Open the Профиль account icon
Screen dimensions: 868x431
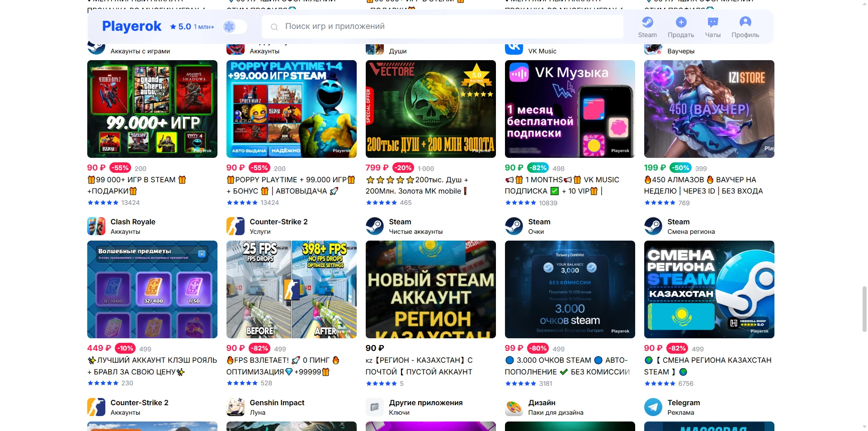point(745,22)
